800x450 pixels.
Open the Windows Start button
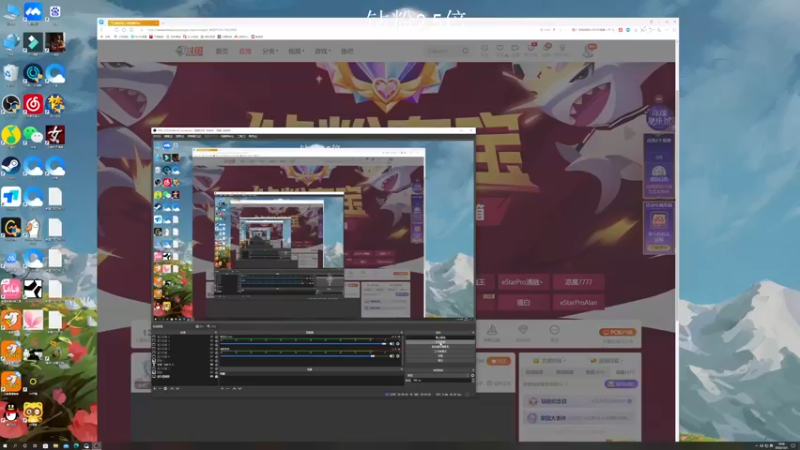(x=4, y=446)
